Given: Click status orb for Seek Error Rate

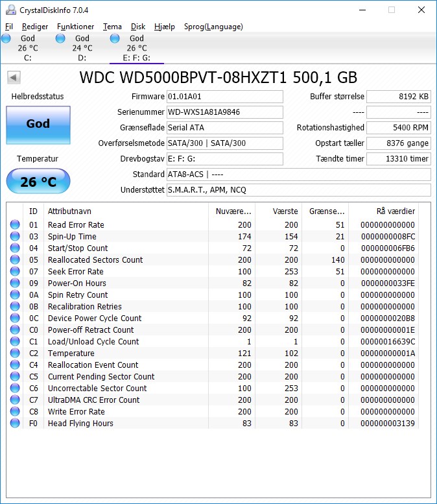Looking at the screenshot, I should click(15, 271).
